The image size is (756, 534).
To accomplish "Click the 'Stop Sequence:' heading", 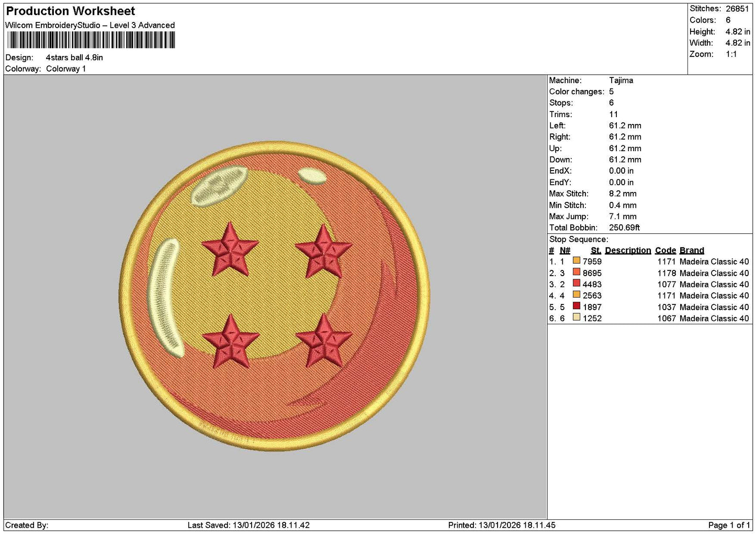I will point(579,240).
